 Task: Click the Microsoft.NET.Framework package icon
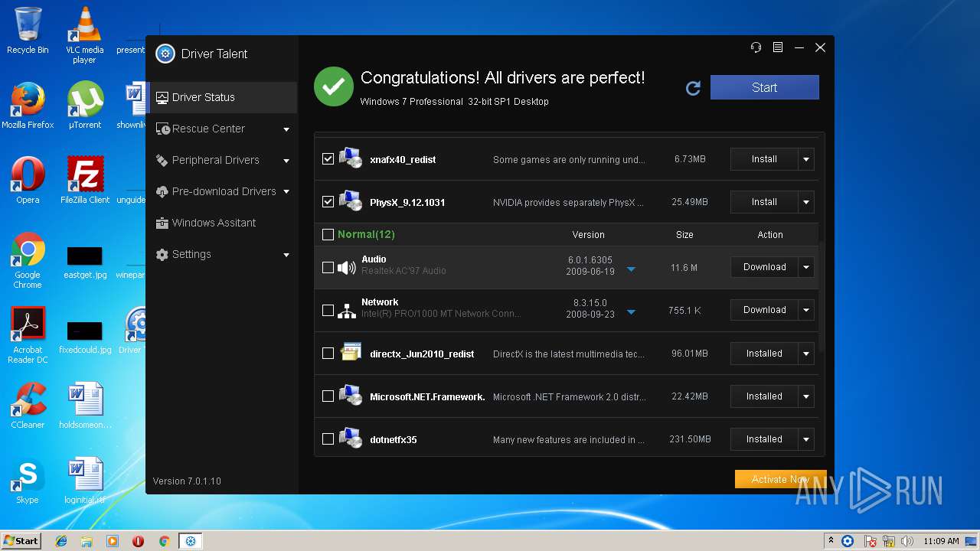[x=351, y=396]
